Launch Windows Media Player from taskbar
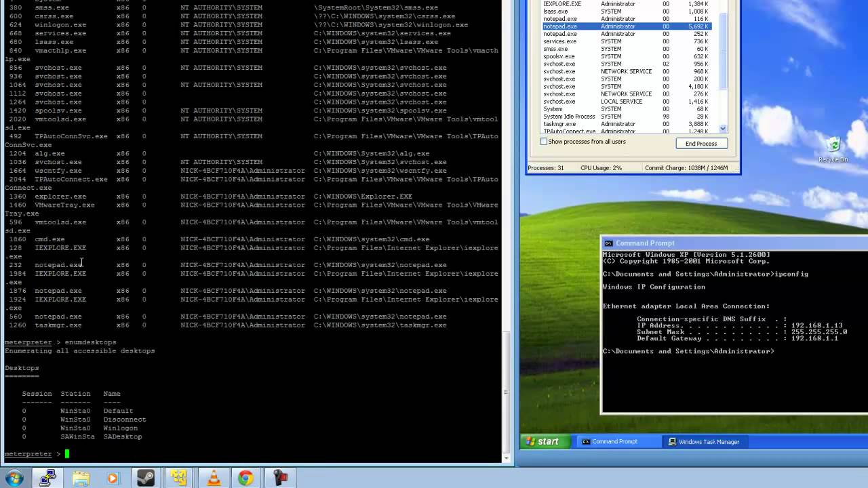 coord(113,479)
